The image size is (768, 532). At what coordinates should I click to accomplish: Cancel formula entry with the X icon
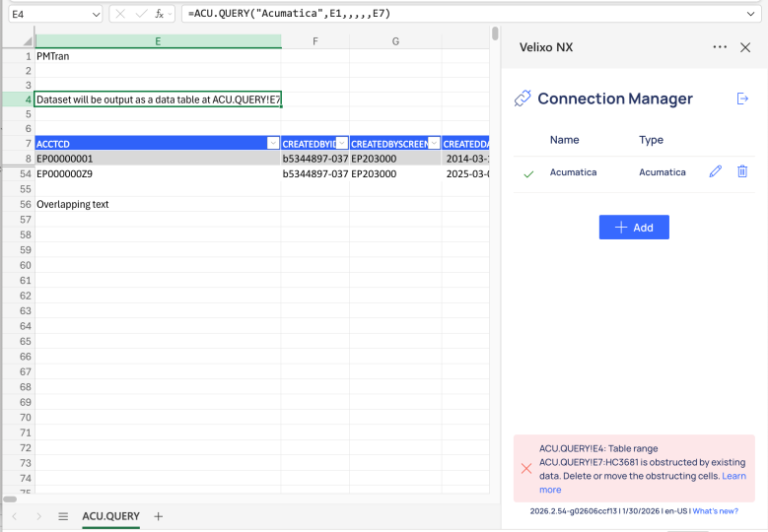tap(121, 15)
